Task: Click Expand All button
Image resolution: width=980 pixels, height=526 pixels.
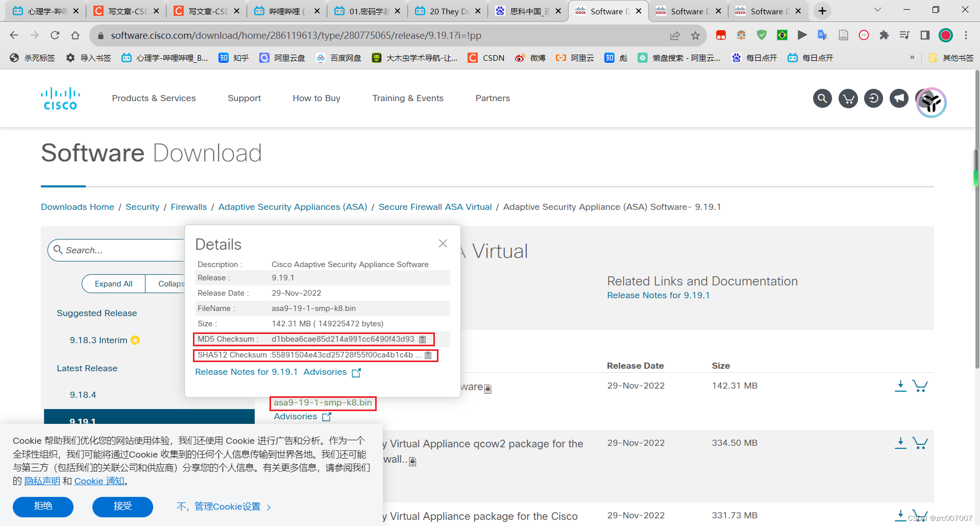Action: (x=113, y=284)
